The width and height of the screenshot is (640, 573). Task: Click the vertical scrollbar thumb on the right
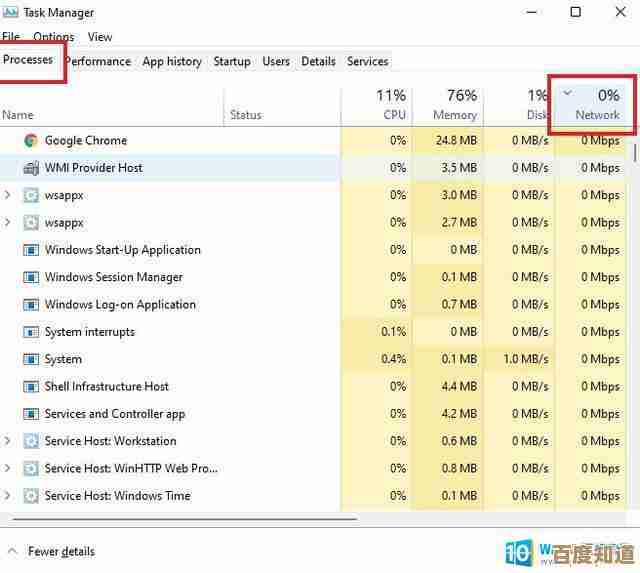click(x=635, y=152)
